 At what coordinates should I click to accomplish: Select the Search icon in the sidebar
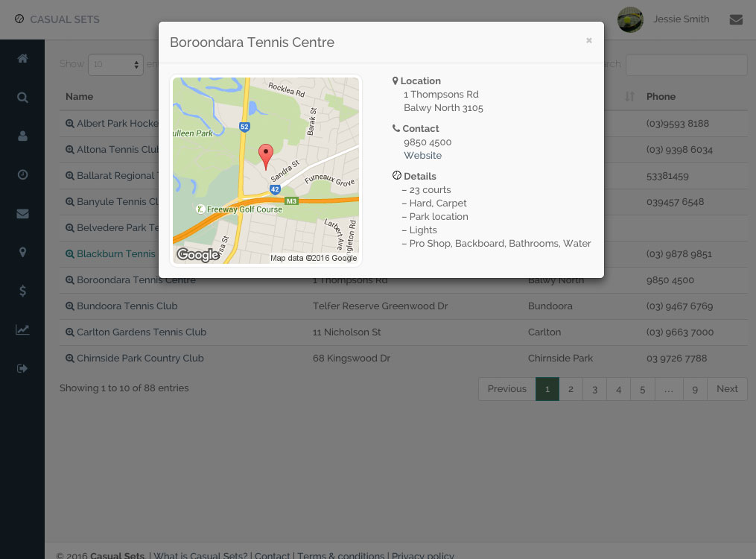click(x=22, y=97)
